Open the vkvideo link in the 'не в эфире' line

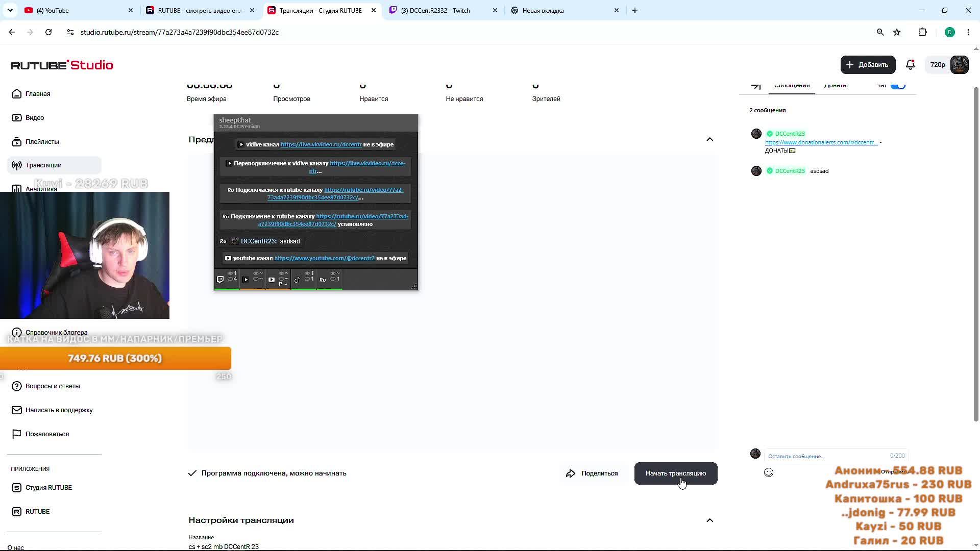pos(321,144)
